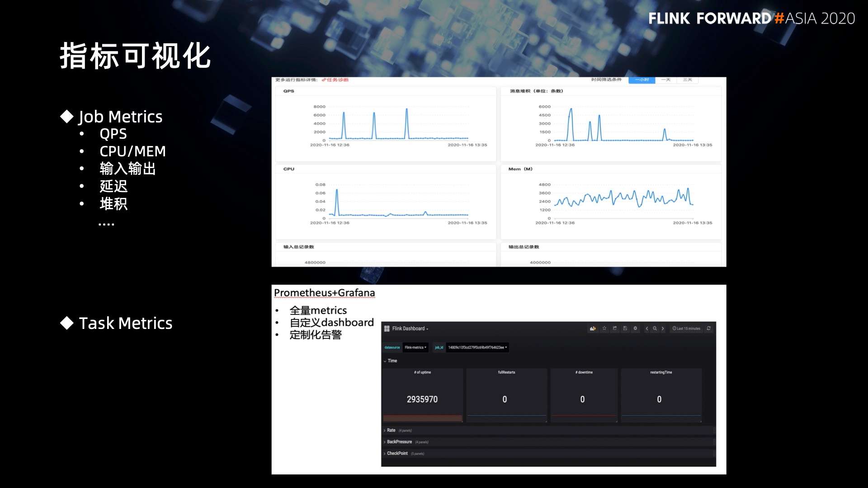Click the Prometheus+Grafana label link
The height and width of the screenshot is (488, 868).
(x=324, y=292)
